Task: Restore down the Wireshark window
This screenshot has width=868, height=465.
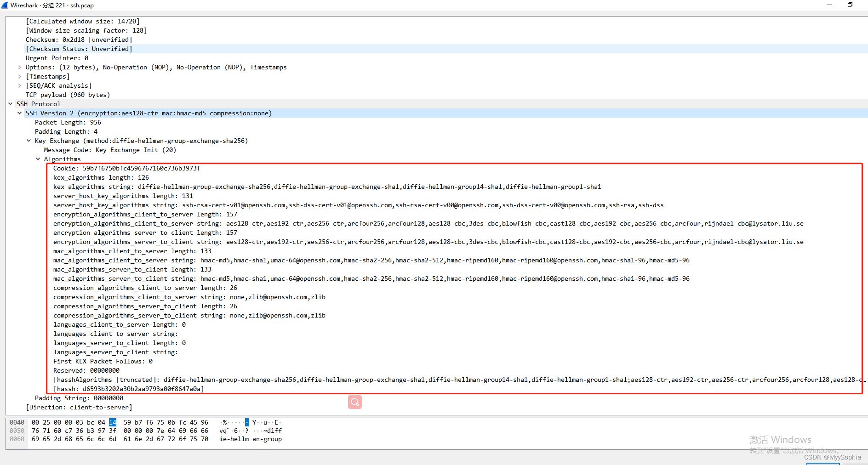Action: 850,5
